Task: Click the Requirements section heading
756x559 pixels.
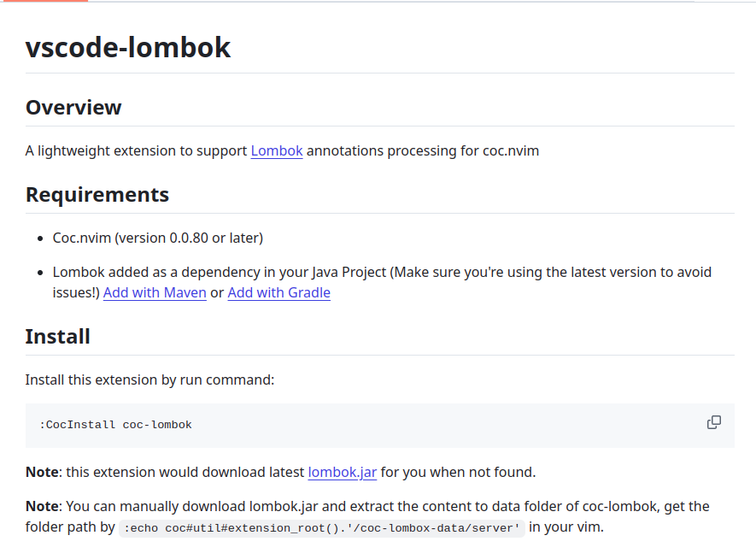Action: point(97,194)
